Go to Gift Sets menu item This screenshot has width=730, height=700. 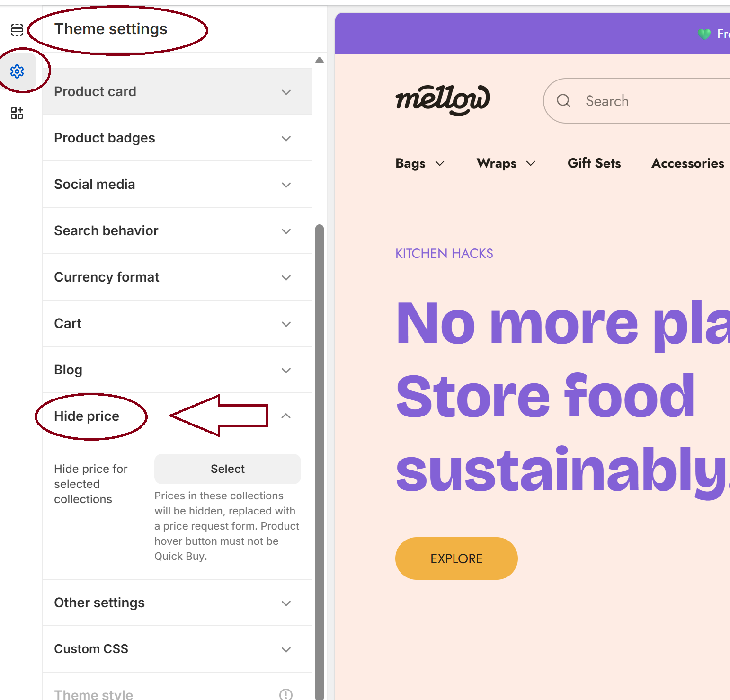coord(594,163)
